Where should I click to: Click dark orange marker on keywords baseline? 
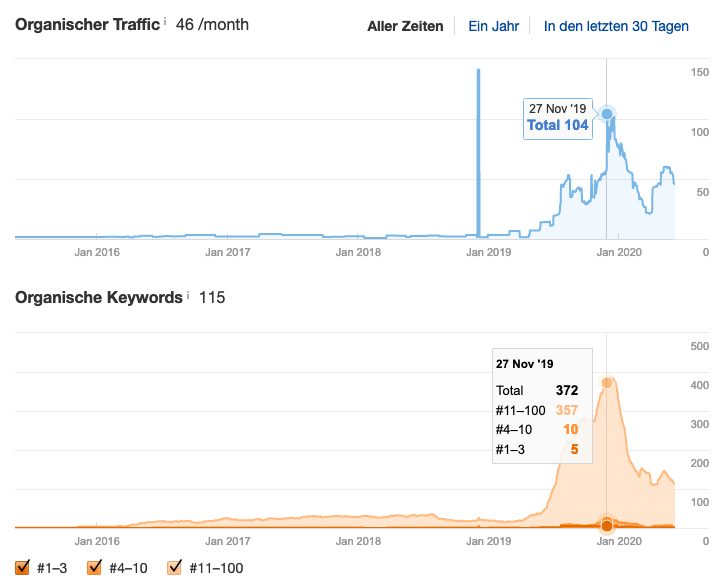click(607, 525)
